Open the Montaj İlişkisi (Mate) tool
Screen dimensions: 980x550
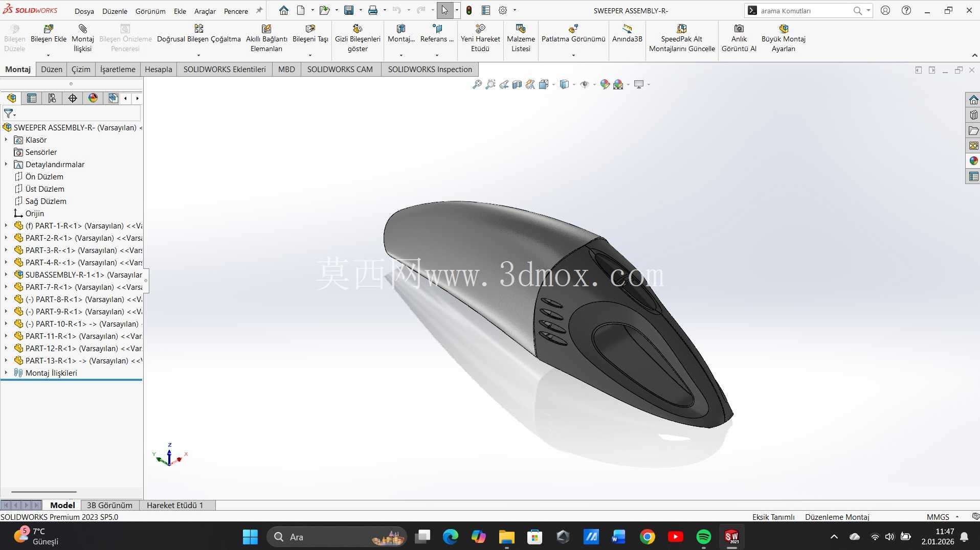point(83,38)
